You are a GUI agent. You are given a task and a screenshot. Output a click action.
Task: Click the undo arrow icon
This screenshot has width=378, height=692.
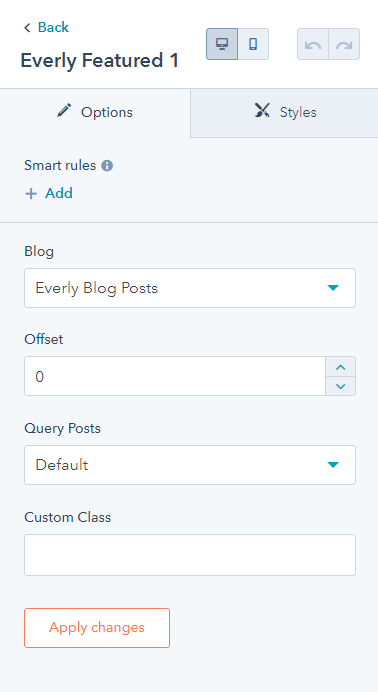coord(313,44)
